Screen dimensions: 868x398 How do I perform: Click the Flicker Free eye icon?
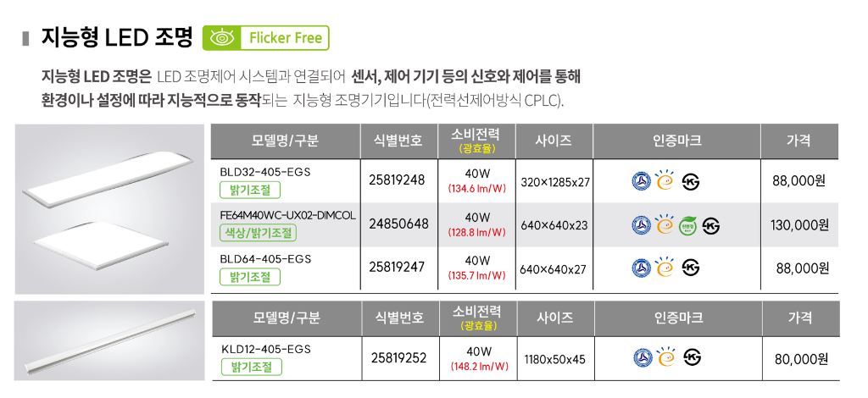(x=220, y=38)
